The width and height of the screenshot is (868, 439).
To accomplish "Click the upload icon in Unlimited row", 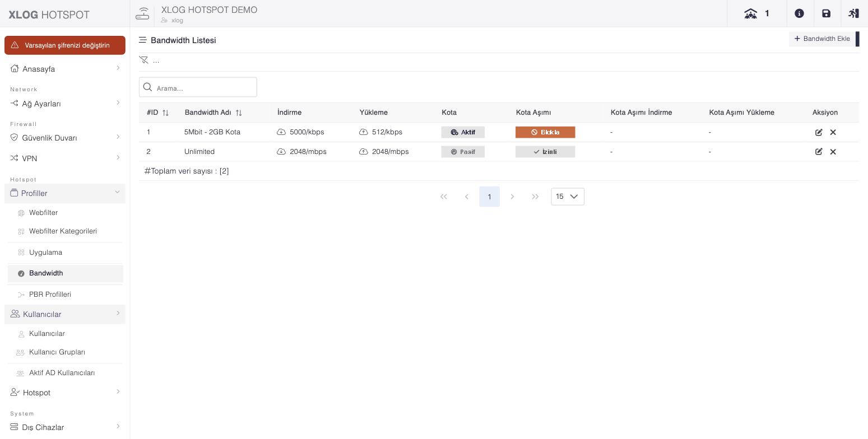I will click(x=364, y=152).
